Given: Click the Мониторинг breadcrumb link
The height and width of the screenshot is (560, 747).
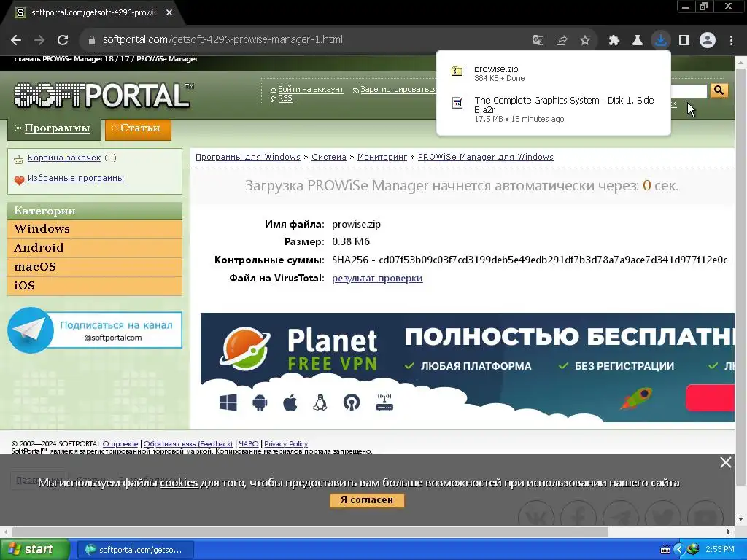Looking at the screenshot, I should pyautogui.click(x=382, y=157).
